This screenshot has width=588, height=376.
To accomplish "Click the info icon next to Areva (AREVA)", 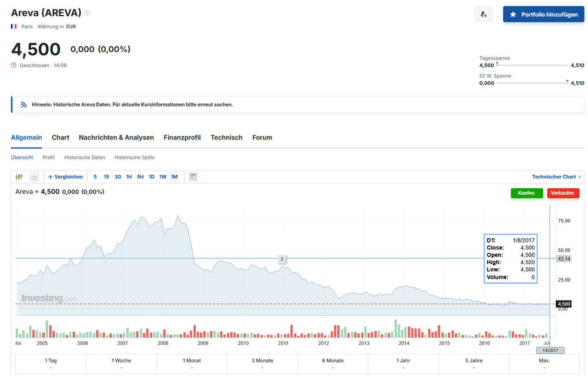I will [x=86, y=13].
